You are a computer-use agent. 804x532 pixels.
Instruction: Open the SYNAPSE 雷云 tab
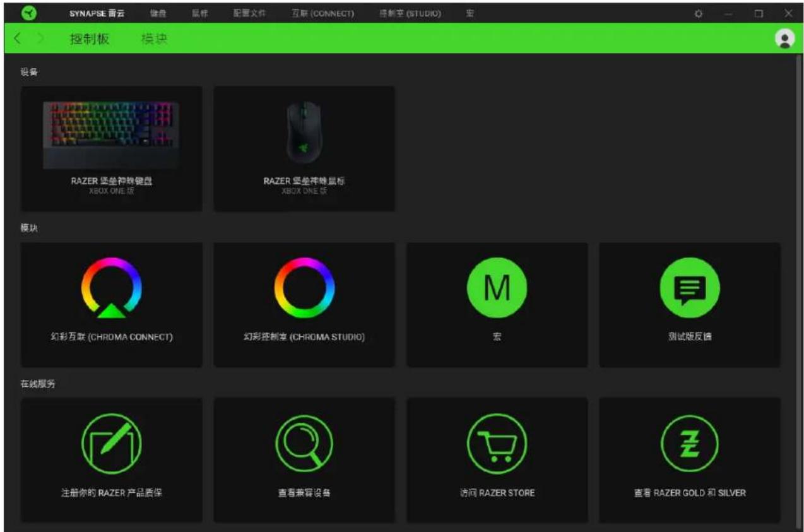pyautogui.click(x=97, y=13)
